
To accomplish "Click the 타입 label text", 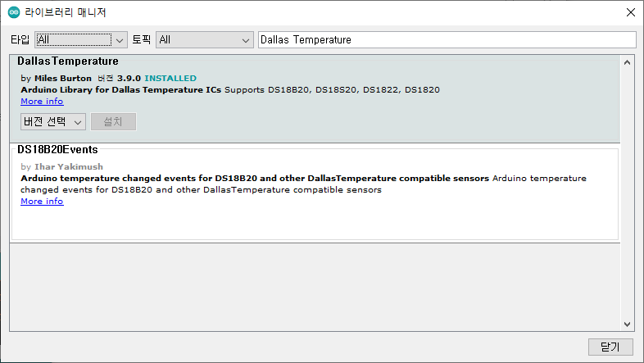I will [x=20, y=40].
